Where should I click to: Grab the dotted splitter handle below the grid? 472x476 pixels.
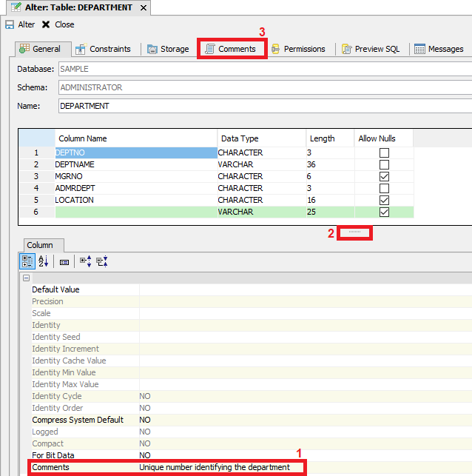(x=354, y=232)
